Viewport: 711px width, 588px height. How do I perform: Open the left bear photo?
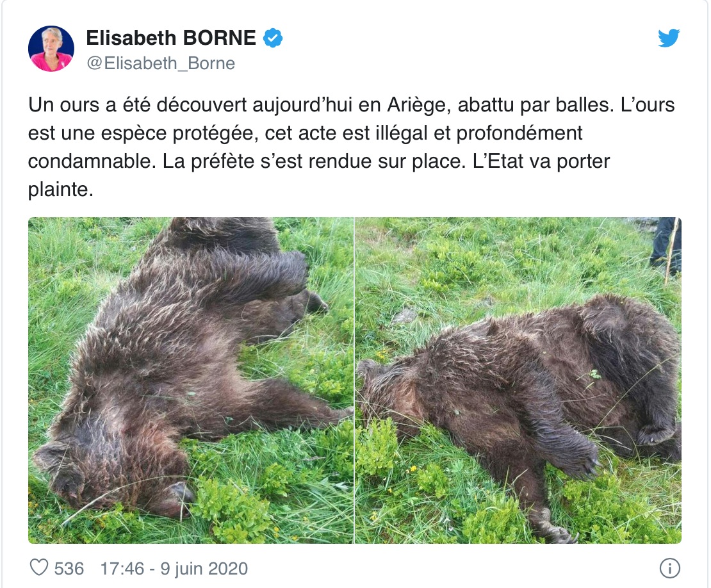pyautogui.click(x=190, y=380)
